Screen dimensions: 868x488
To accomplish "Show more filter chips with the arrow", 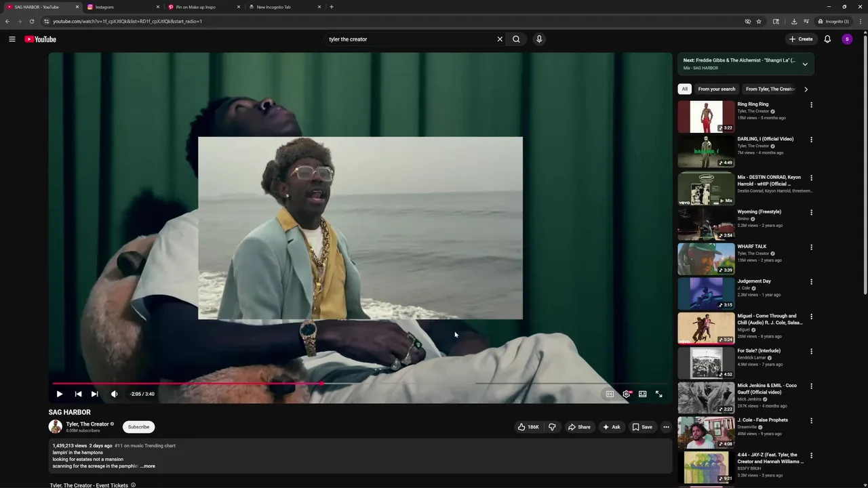I will (x=806, y=89).
